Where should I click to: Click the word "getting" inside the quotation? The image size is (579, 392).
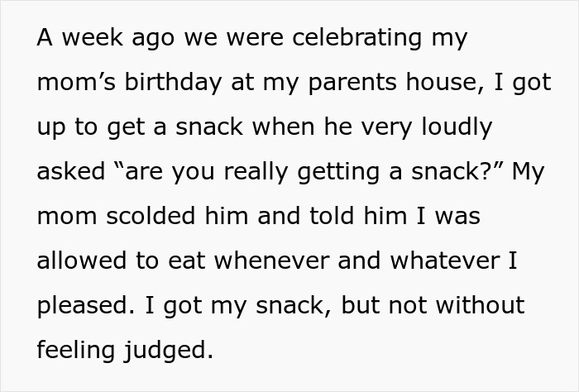click(338, 173)
